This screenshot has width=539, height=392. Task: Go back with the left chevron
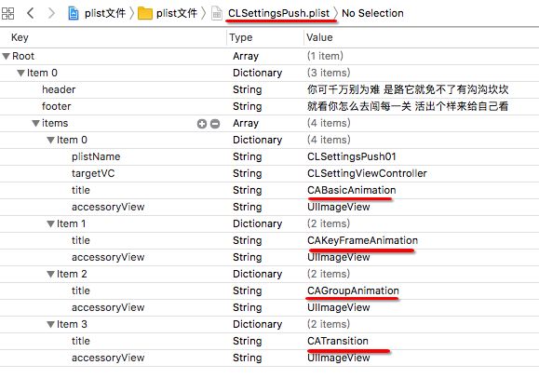pos(30,13)
